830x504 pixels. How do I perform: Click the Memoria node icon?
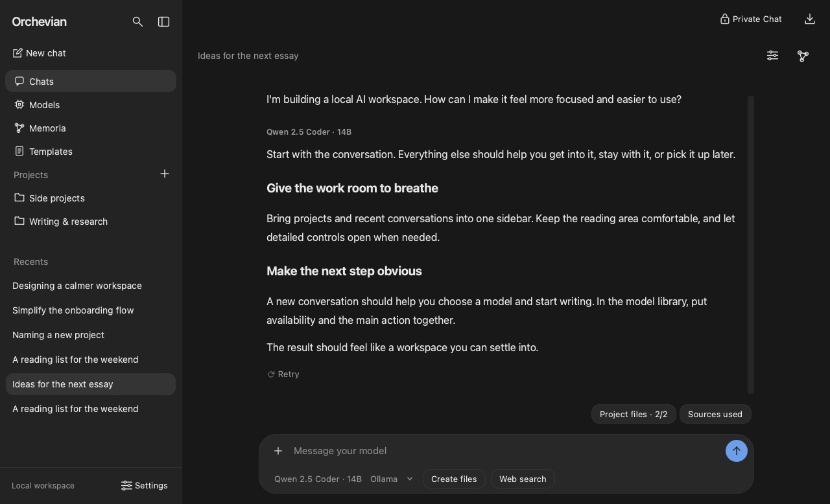point(19,128)
